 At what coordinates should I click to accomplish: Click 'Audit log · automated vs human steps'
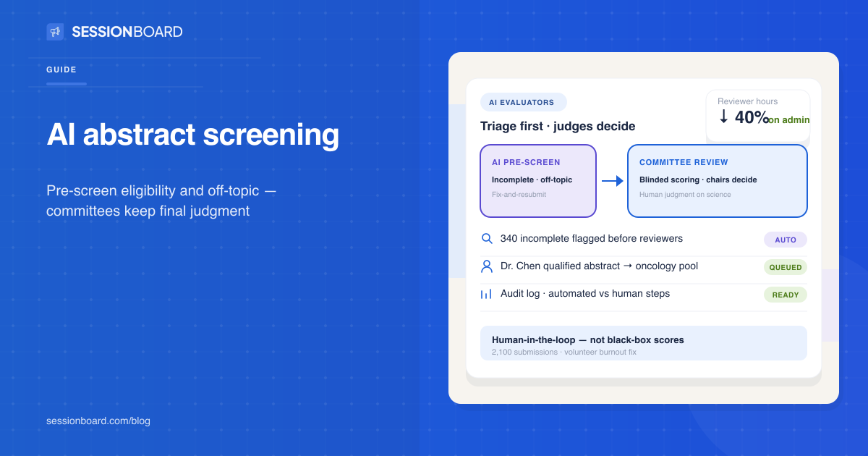click(x=585, y=293)
